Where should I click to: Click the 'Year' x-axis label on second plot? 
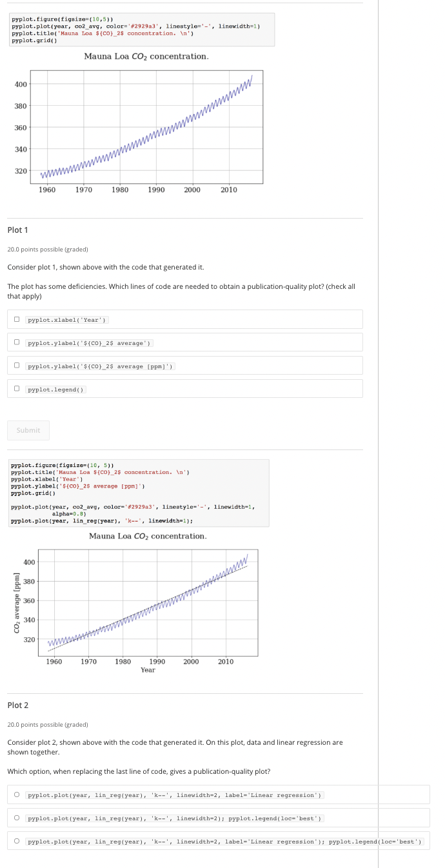[x=148, y=670]
